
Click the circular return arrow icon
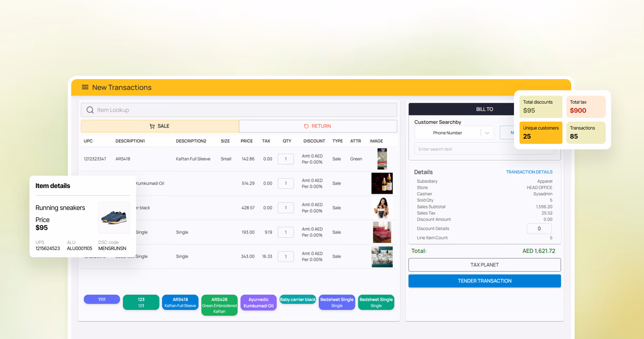[306, 126]
